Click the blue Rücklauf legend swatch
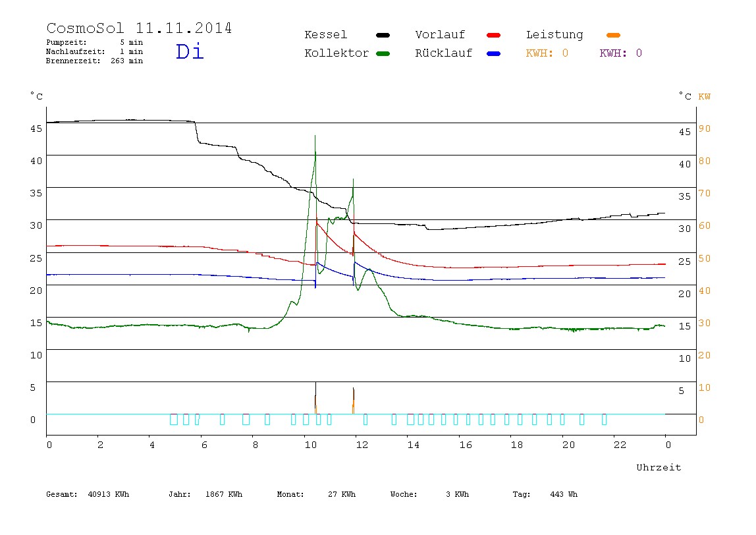 pos(494,53)
